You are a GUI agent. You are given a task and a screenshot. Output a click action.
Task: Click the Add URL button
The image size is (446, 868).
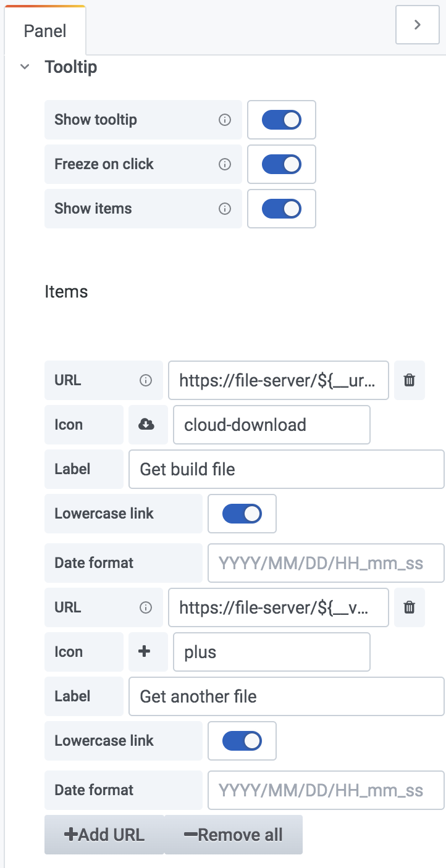(104, 835)
